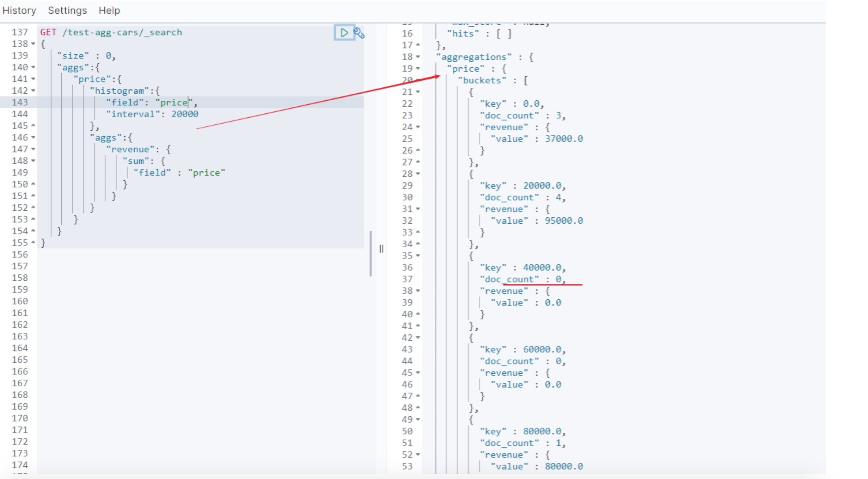Place cursor on "GET /test-agg-cars/_search" line

(111, 32)
